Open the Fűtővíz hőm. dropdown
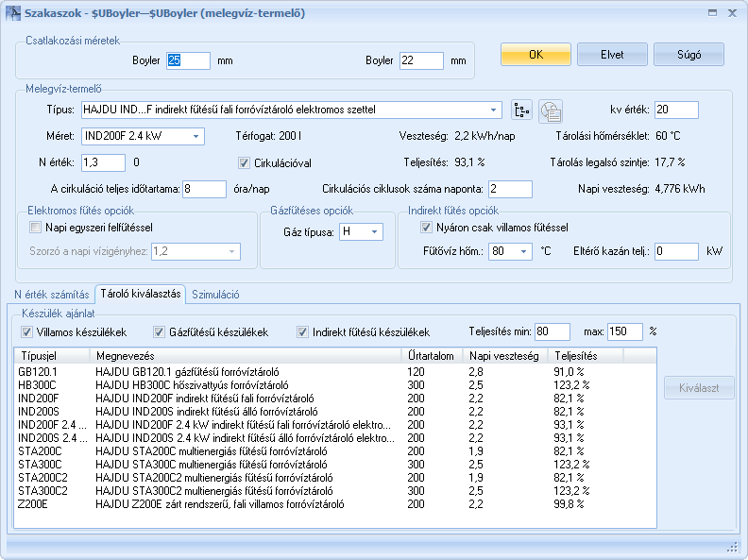Screen dimensions: 748x560 coord(523,251)
